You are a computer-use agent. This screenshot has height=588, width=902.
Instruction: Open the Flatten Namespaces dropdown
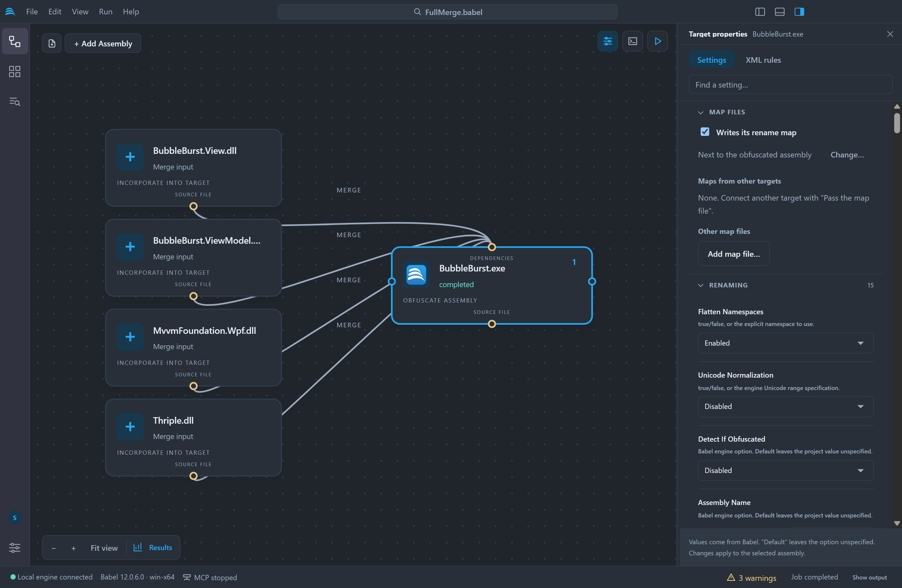point(785,343)
